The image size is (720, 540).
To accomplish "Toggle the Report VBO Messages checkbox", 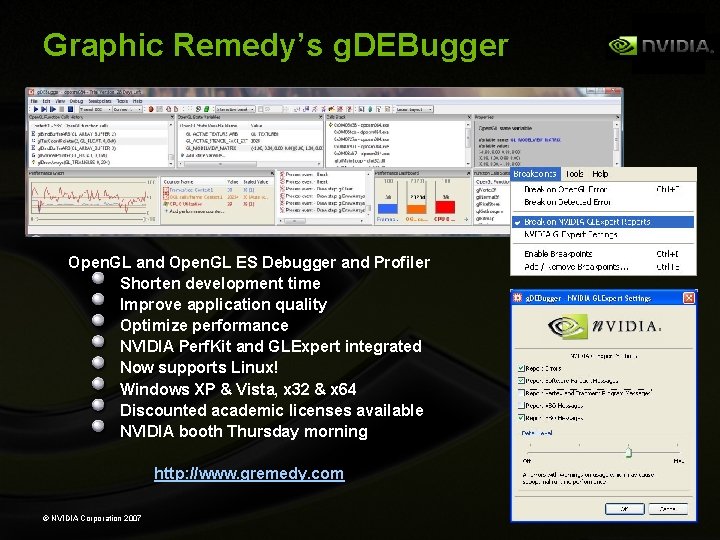I will (x=521, y=405).
